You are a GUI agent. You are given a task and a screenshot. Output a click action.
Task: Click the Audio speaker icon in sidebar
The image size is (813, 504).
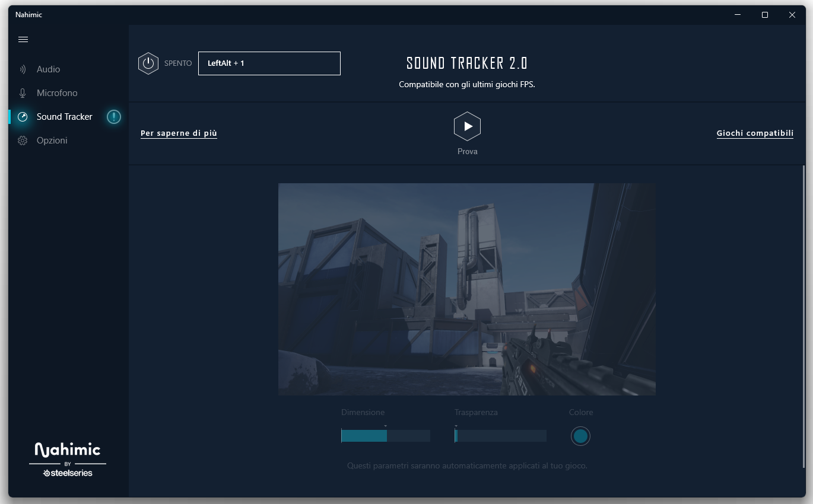click(23, 69)
